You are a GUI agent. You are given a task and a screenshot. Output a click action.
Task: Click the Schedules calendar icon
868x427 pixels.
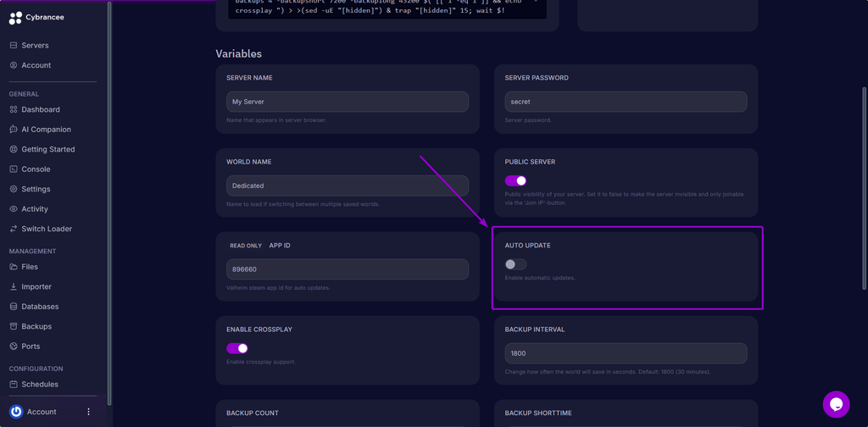[14, 384]
